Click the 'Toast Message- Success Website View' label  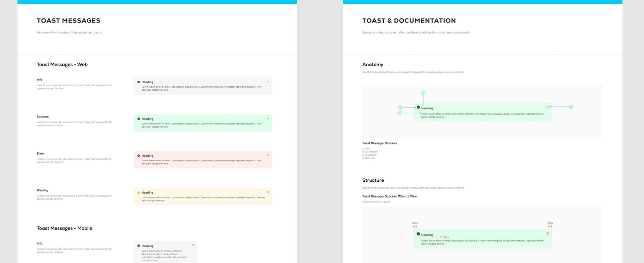point(389,196)
